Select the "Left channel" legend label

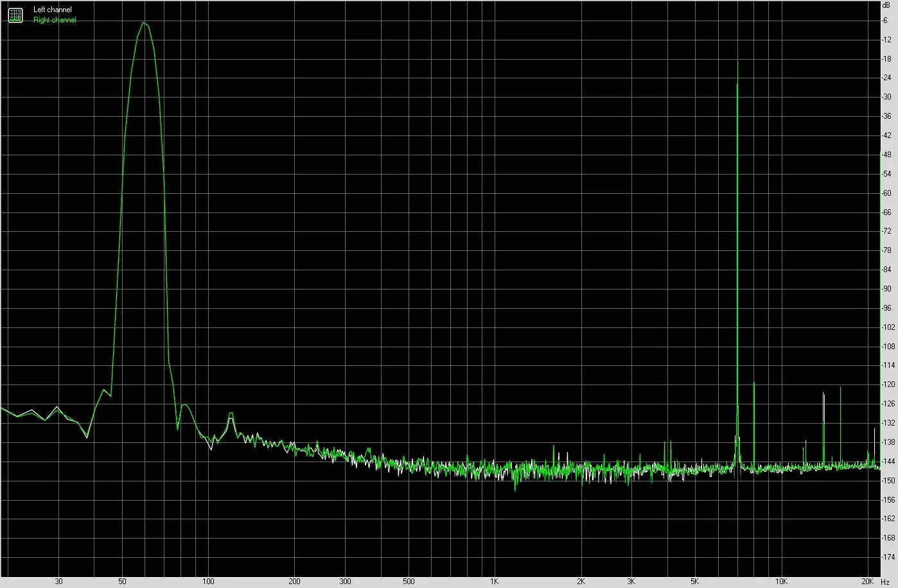pyautogui.click(x=53, y=10)
